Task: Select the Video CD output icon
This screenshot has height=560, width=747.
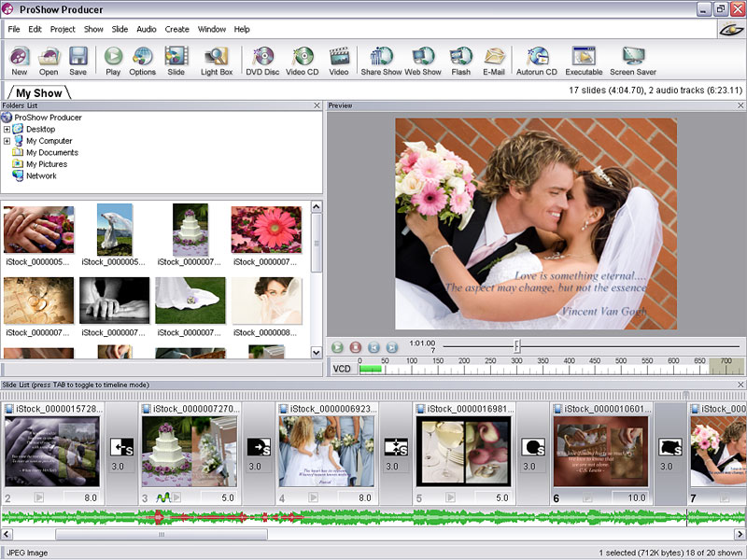Action: pyautogui.click(x=303, y=58)
